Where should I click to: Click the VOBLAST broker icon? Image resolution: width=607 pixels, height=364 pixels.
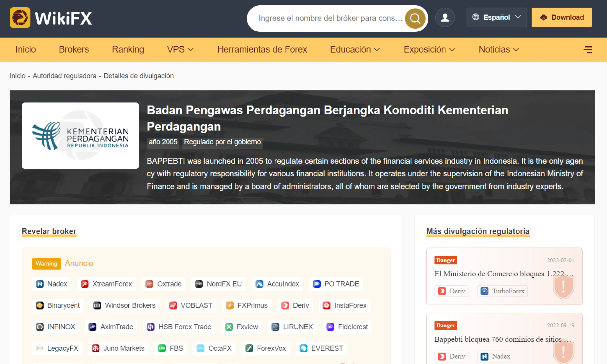tap(173, 305)
